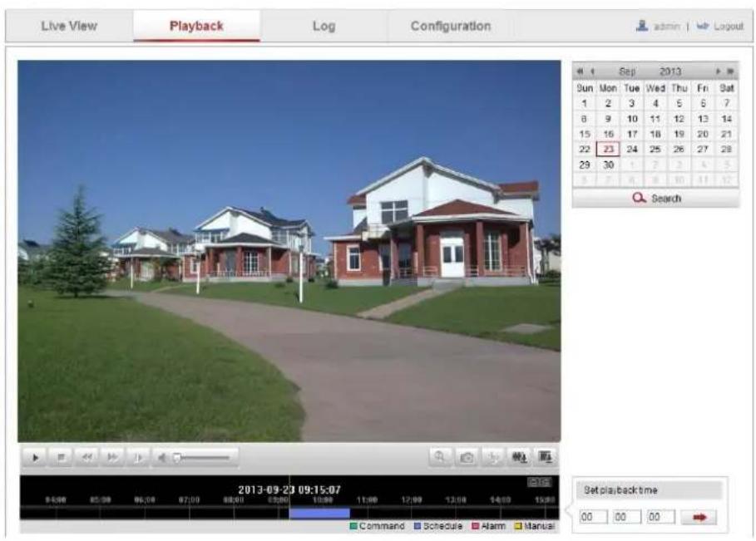Enable digital zoom with the magnifier icon
This screenshot has width=756, height=541.
440,457
